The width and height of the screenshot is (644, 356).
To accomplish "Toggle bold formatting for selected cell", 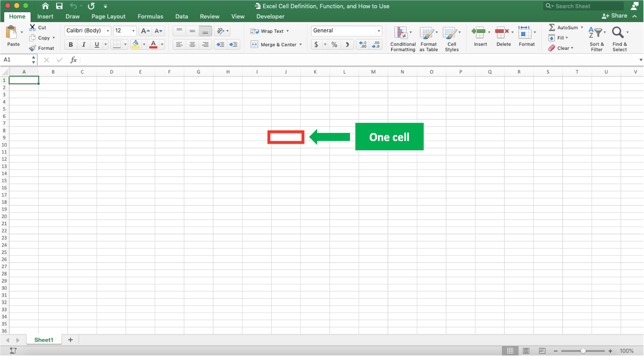I will (70, 44).
